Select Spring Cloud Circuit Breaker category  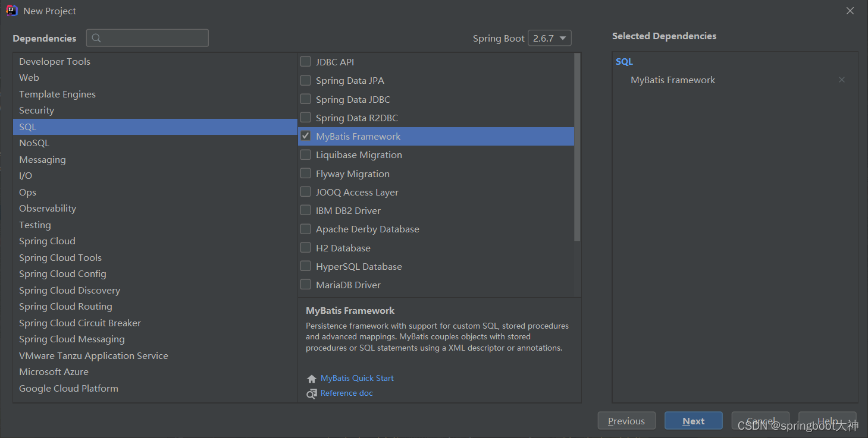(x=155, y=323)
